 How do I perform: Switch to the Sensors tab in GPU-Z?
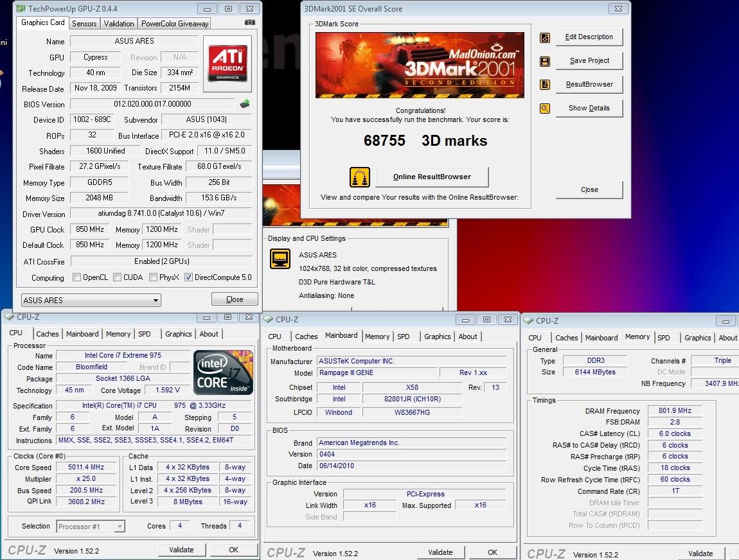click(84, 24)
